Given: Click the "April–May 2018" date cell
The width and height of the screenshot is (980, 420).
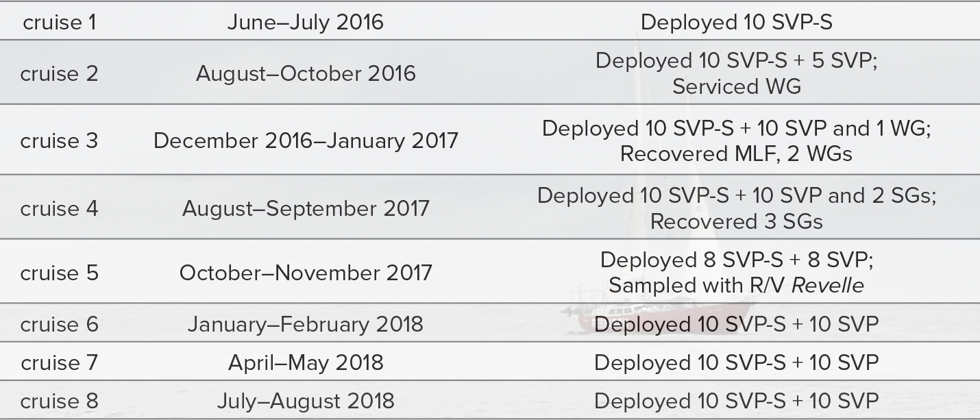Looking at the screenshot, I should tap(306, 362).
